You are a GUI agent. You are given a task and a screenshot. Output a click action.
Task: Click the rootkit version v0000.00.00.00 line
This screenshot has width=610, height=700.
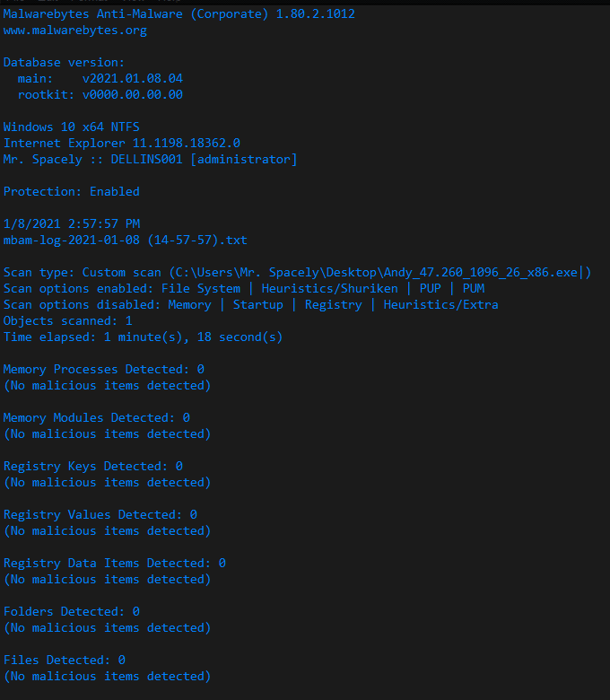point(100,94)
